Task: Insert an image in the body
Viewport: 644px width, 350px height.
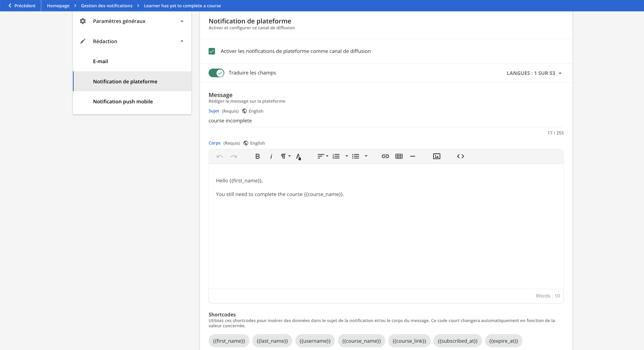Action: tap(437, 156)
